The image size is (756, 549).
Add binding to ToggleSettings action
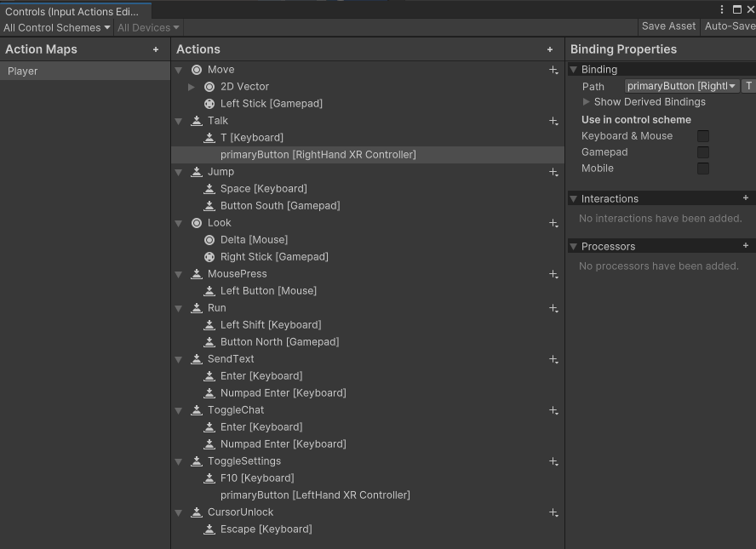553,461
